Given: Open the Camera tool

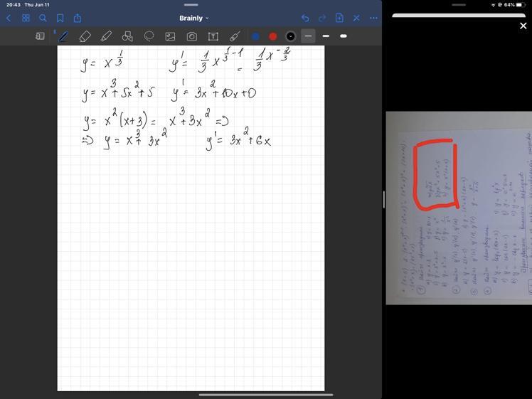Looking at the screenshot, I should point(192,36).
